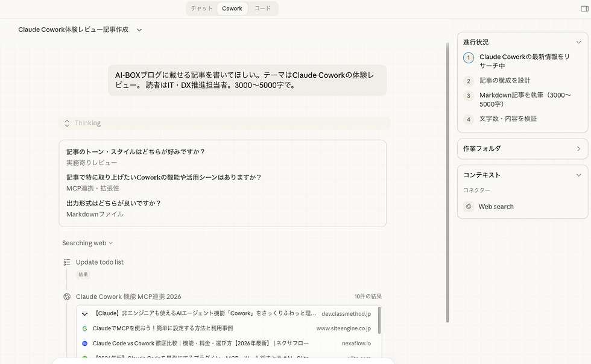Viewport: 591px width, 364px height.
Task: Open the Claude Code vs Cowork 徹底比較 result
Action: coord(200,344)
